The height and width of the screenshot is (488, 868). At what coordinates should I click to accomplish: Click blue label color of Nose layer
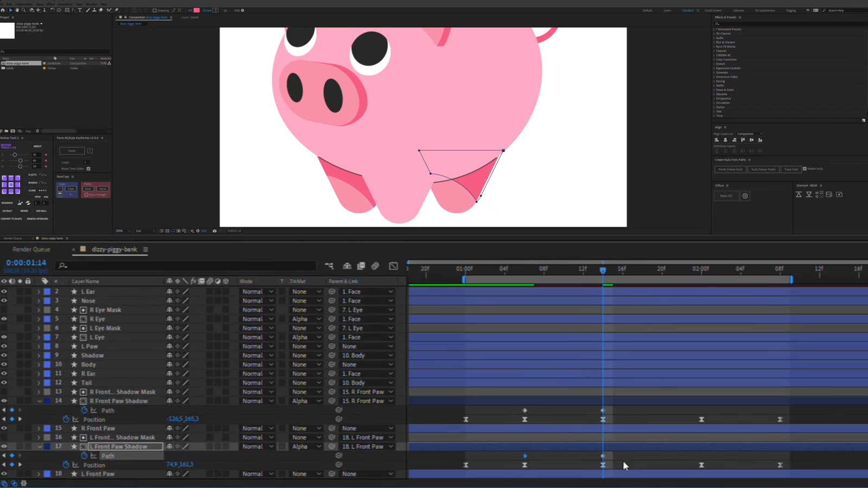click(x=47, y=301)
